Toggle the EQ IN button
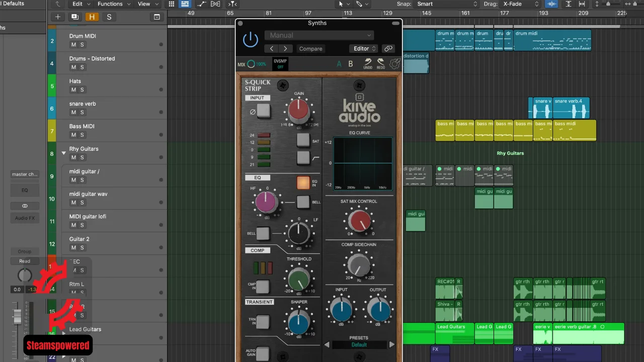The height and width of the screenshot is (362, 644). tap(303, 183)
